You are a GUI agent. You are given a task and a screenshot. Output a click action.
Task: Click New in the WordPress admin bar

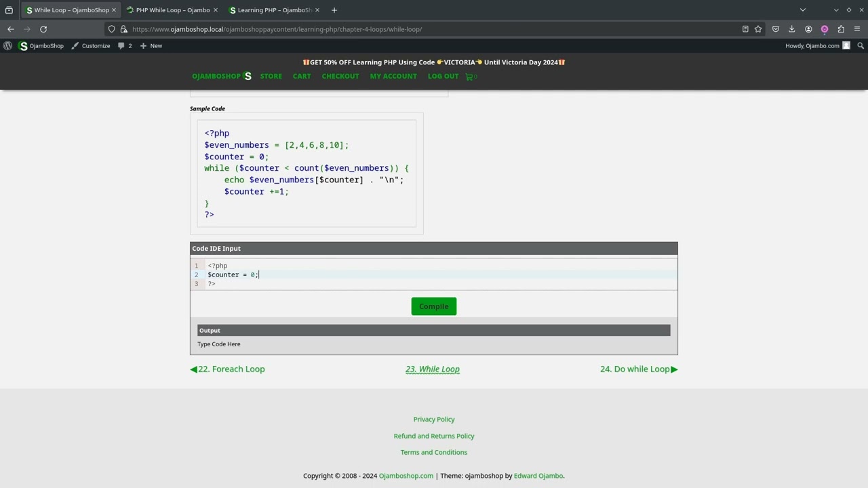[x=151, y=46]
